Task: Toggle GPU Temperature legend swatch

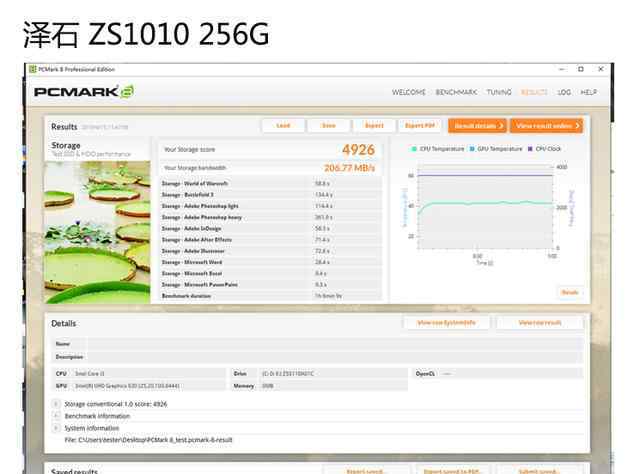Action: click(x=472, y=149)
